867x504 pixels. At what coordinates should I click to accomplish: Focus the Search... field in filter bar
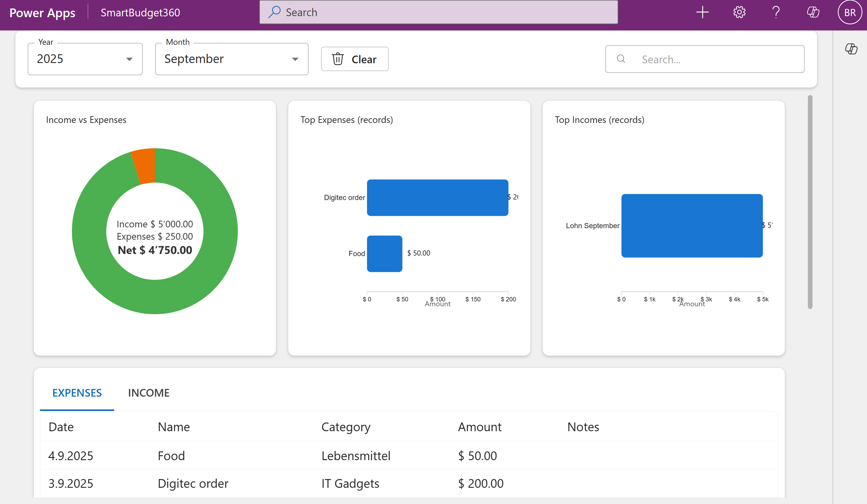(705, 59)
